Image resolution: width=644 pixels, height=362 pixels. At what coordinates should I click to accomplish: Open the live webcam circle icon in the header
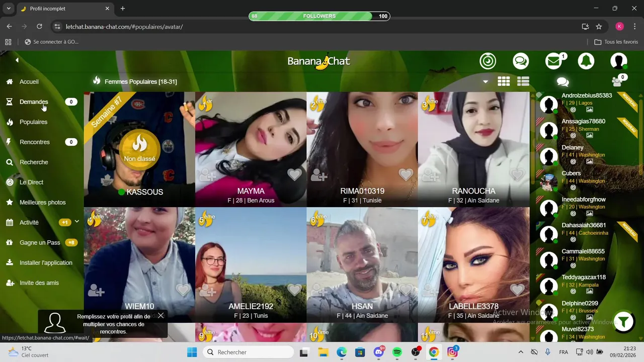tap(488, 61)
